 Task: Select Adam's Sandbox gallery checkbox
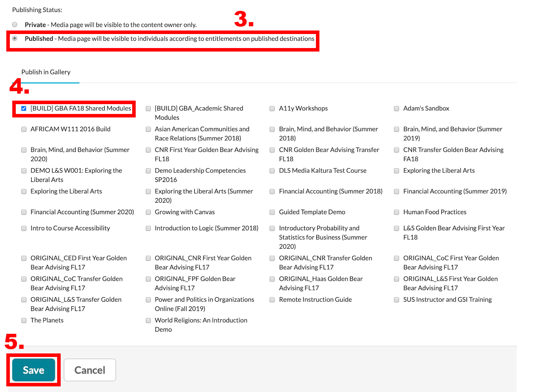point(396,108)
